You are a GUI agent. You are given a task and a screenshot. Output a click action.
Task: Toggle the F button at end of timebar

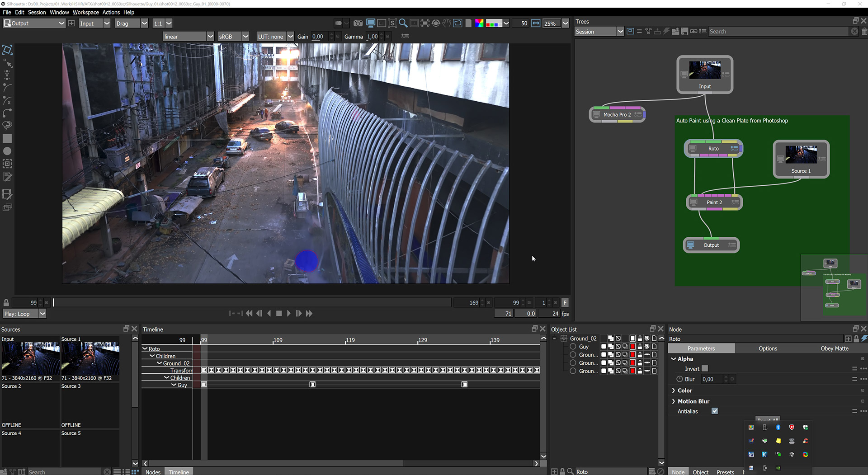click(565, 302)
